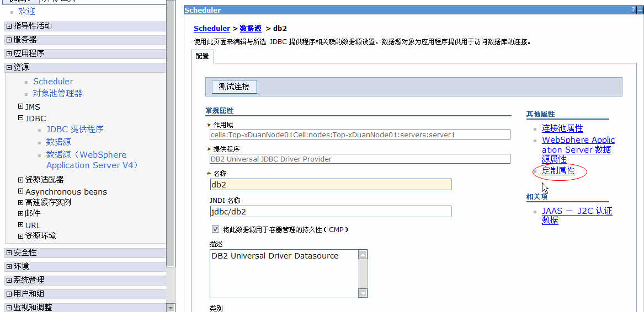This screenshot has width=644, height=312.
Task: Open WebSphere Application Server 数据源属性 link
Action: (578, 150)
